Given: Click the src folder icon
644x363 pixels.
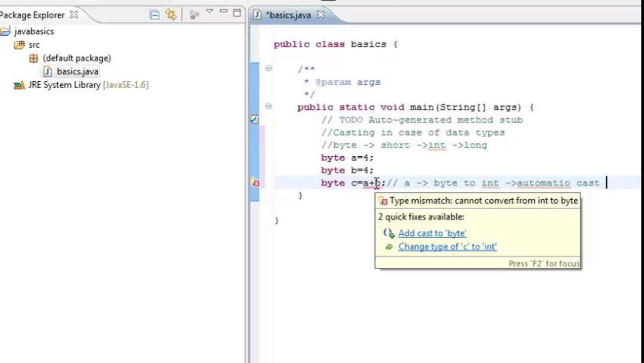Looking at the screenshot, I should (x=20, y=45).
